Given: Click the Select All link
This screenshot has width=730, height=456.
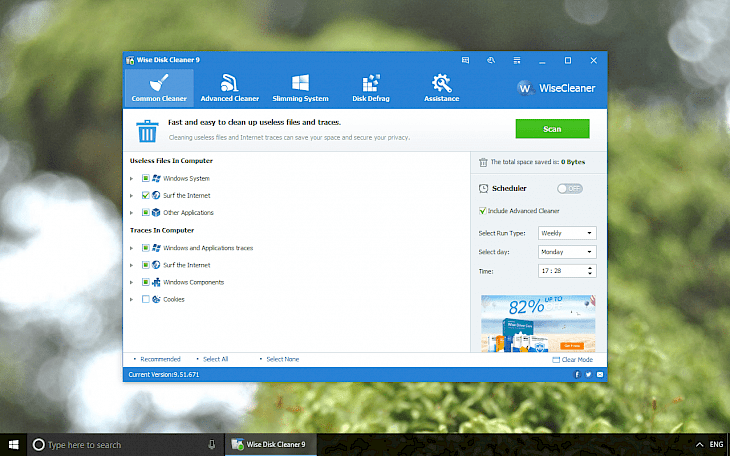Looking at the screenshot, I should 216,359.
